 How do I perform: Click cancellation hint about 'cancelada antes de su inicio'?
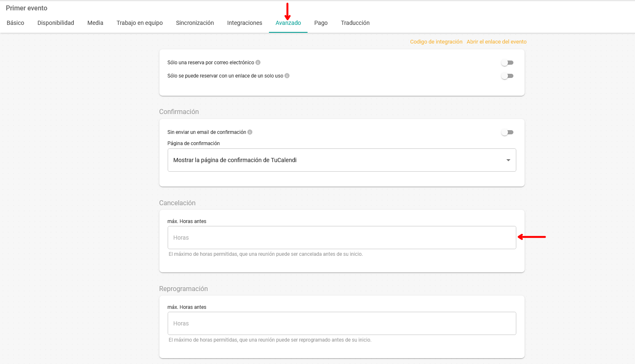point(266,254)
